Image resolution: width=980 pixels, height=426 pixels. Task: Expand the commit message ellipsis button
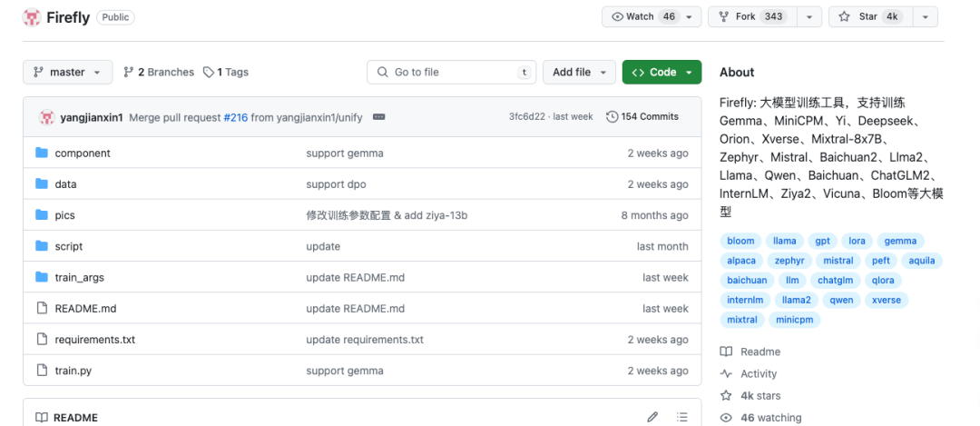point(378,117)
